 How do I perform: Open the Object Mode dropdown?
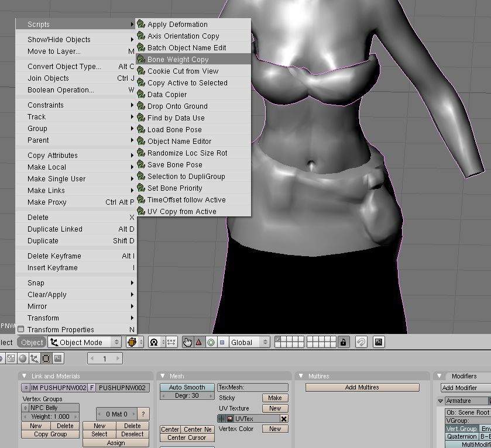pyautogui.click(x=85, y=342)
